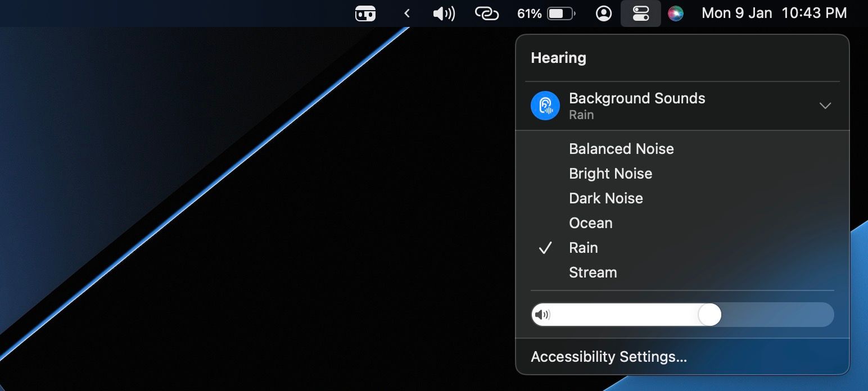Launch Siri from the menu bar
Image resolution: width=868 pixels, height=391 pixels.
point(676,13)
